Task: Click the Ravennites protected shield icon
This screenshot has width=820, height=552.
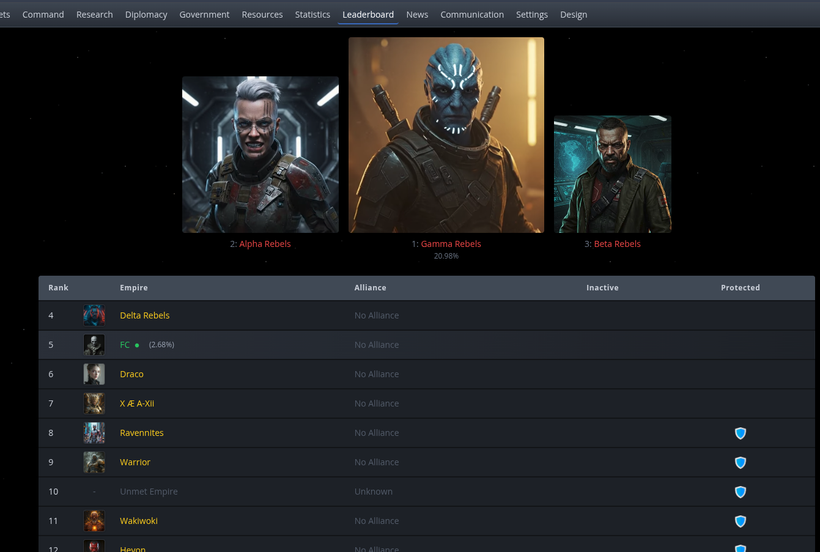Action: tap(740, 433)
